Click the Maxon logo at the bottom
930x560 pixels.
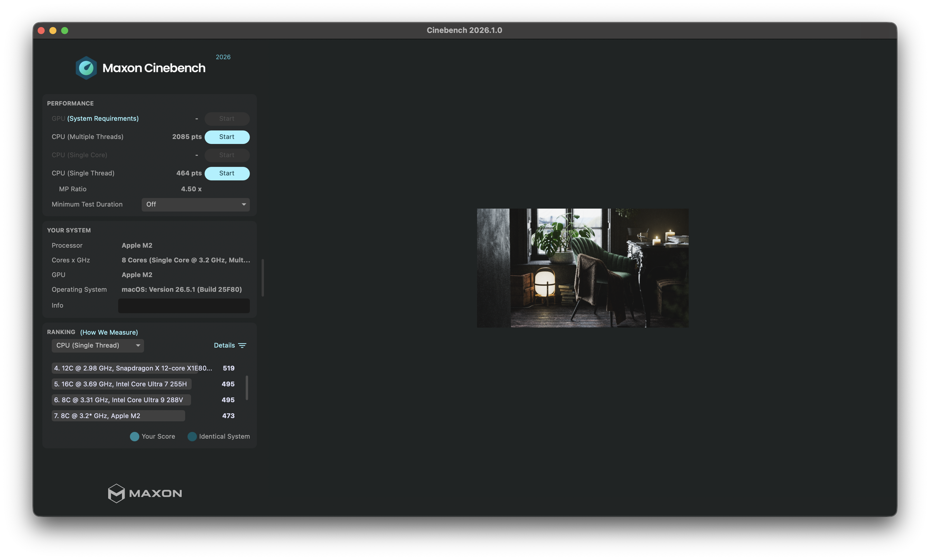coord(145,493)
